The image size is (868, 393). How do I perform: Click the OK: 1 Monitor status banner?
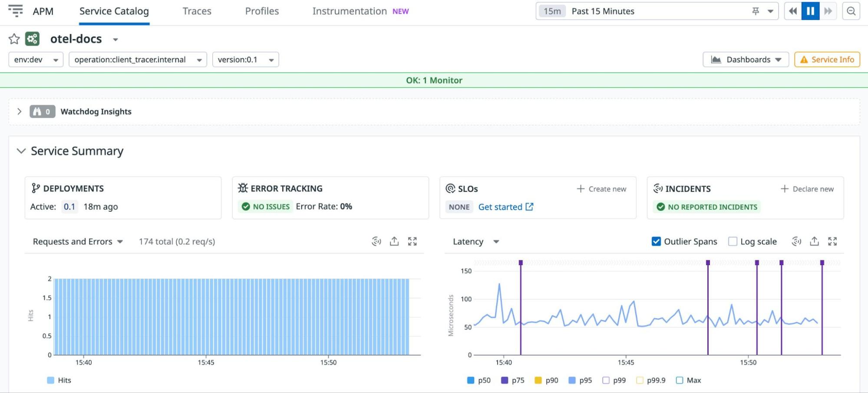434,80
